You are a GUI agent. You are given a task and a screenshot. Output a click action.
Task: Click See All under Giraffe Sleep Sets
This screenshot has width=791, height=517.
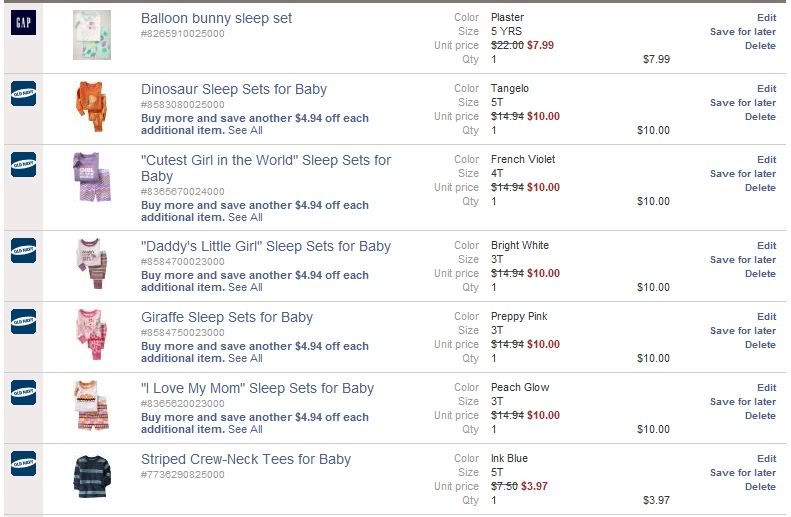(x=245, y=358)
